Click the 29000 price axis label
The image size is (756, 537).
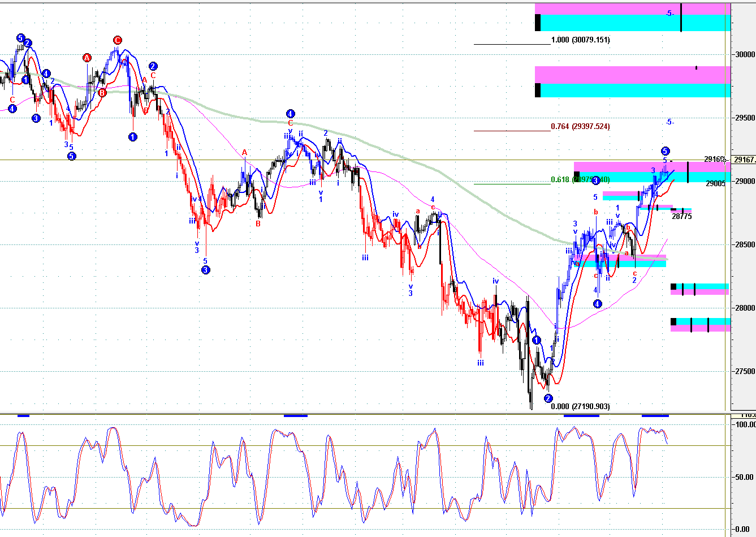click(x=745, y=182)
